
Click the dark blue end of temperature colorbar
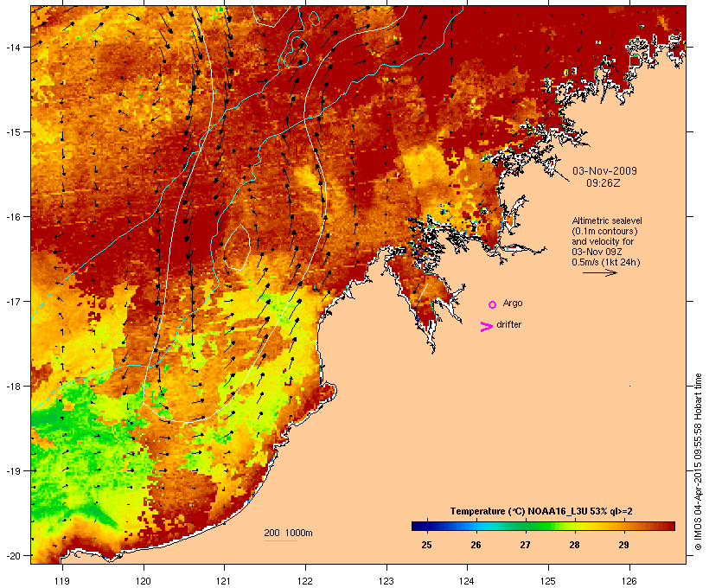tap(418, 526)
